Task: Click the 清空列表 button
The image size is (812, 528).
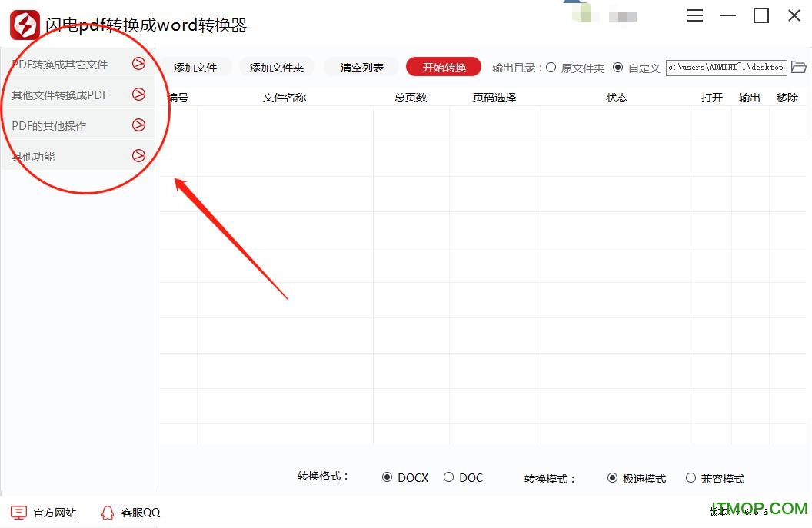Action: pyautogui.click(x=362, y=68)
